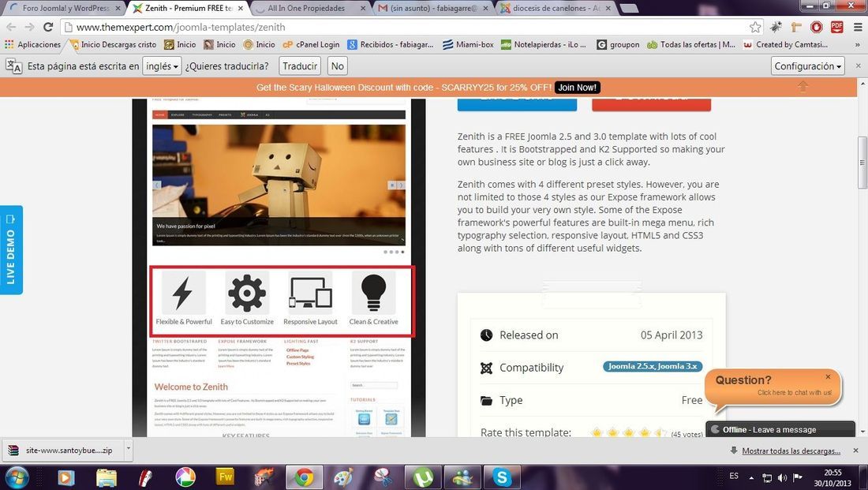Open Skype from the taskbar

point(502,477)
